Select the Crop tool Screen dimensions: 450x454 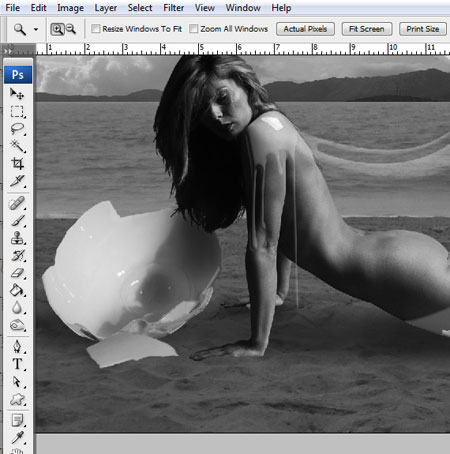pyautogui.click(x=17, y=163)
